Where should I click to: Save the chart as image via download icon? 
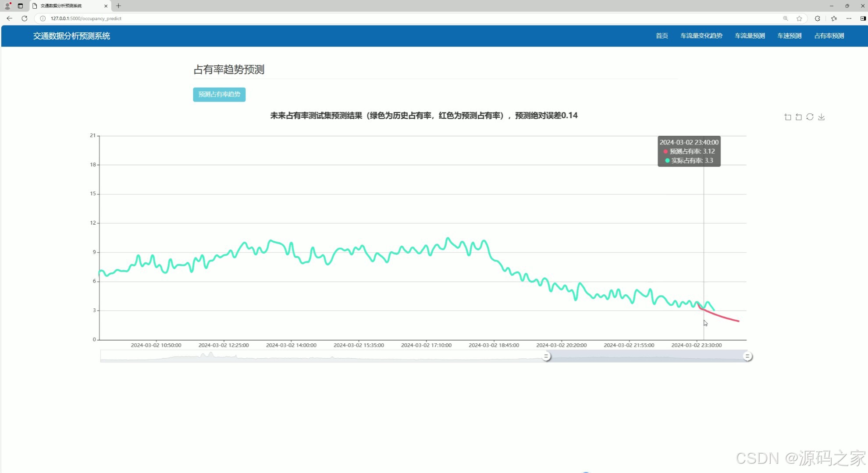point(822,117)
